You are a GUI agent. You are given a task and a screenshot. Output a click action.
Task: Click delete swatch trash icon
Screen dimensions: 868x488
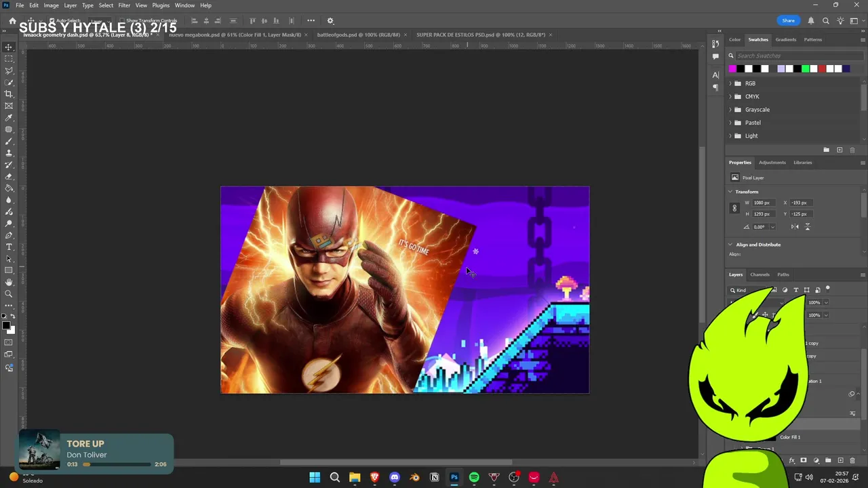click(852, 150)
